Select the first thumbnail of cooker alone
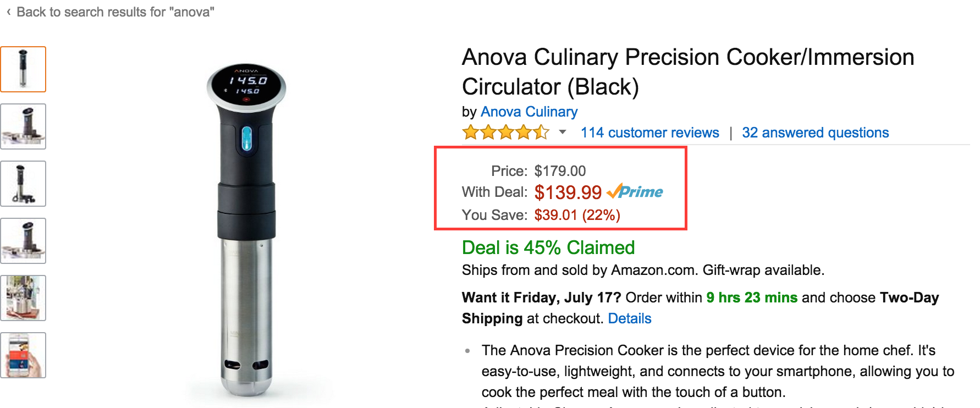The image size is (980, 408). point(23,69)
